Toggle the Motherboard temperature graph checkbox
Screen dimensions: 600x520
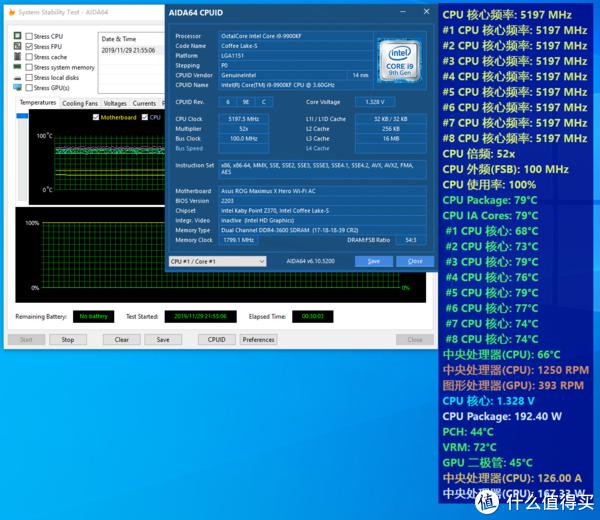pyautogui.click(x=96, y=117)
